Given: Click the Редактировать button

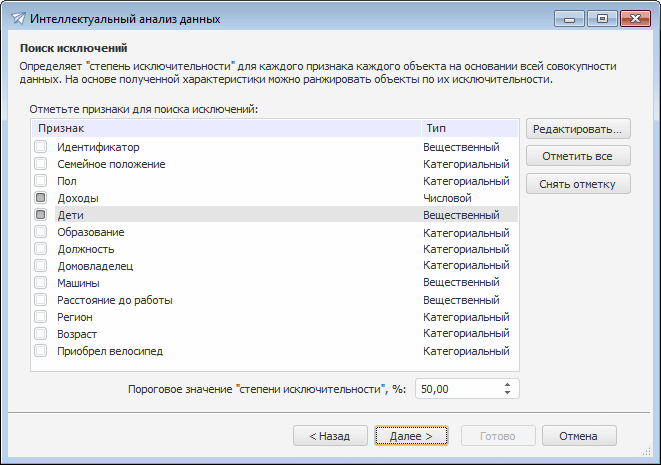Looking at the screenshot, I should (x=578, y=129).
